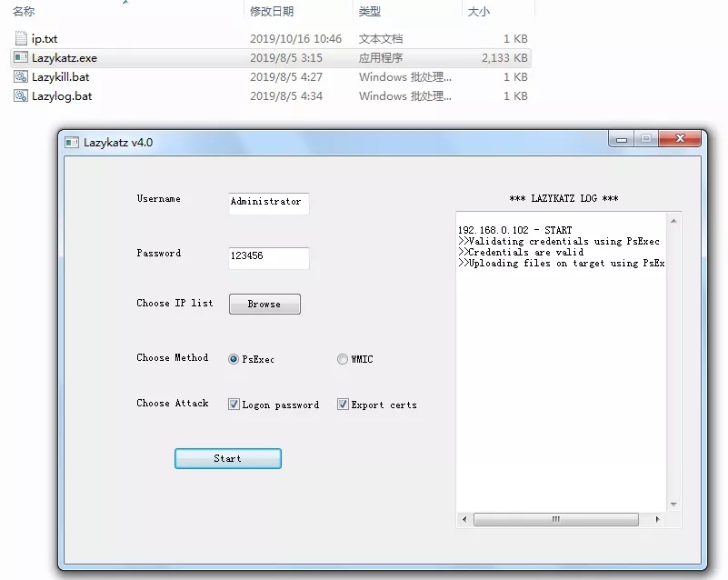Viewport: 728px width, 580px height.
Task: Click the log panel scroll-down arrow
Action: tap(673, 505)
